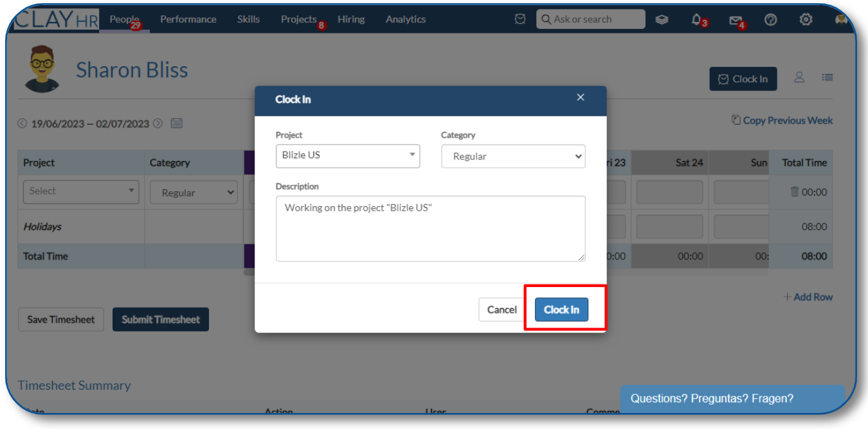Click the clock icon beside the search box

[520, 19]
